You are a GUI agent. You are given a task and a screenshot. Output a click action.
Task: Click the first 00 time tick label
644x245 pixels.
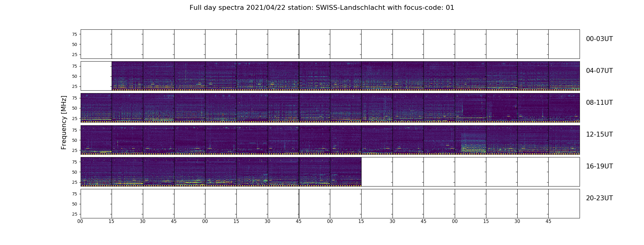point(80,221)
